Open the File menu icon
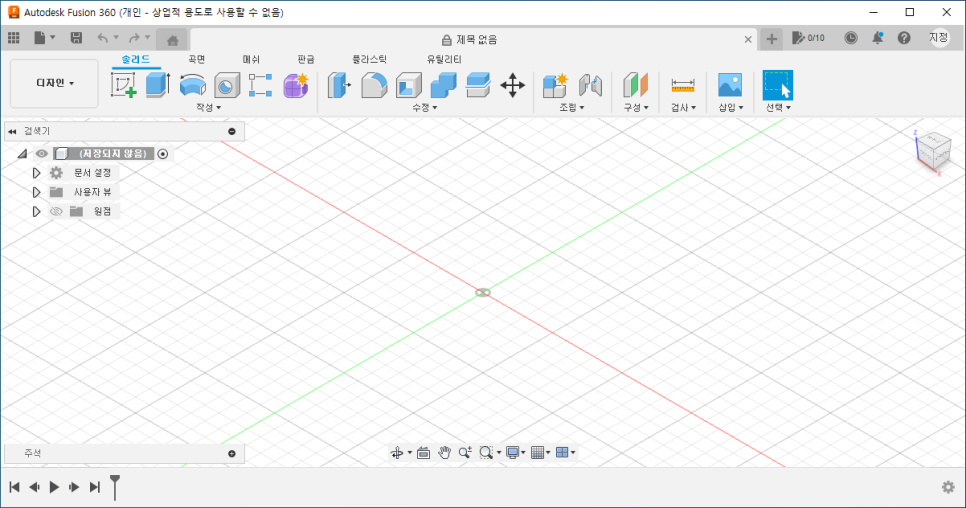This screenshot has width=966, height=508. (x=44, y=38)
